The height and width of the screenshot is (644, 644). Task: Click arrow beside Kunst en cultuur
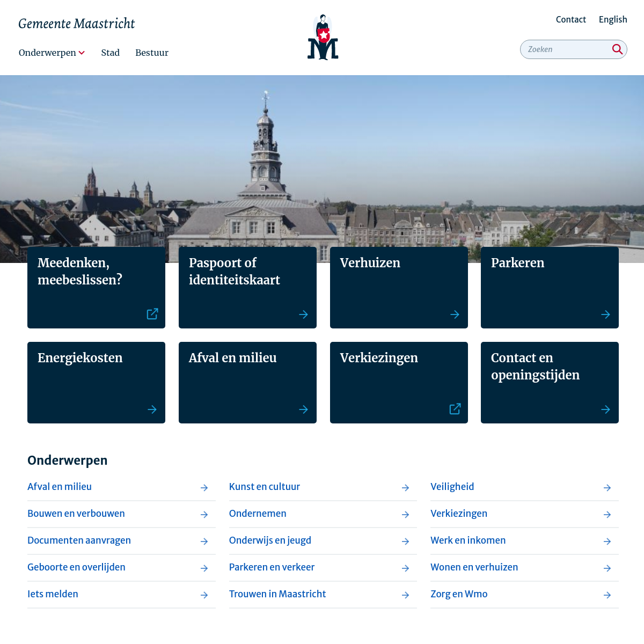406,488
